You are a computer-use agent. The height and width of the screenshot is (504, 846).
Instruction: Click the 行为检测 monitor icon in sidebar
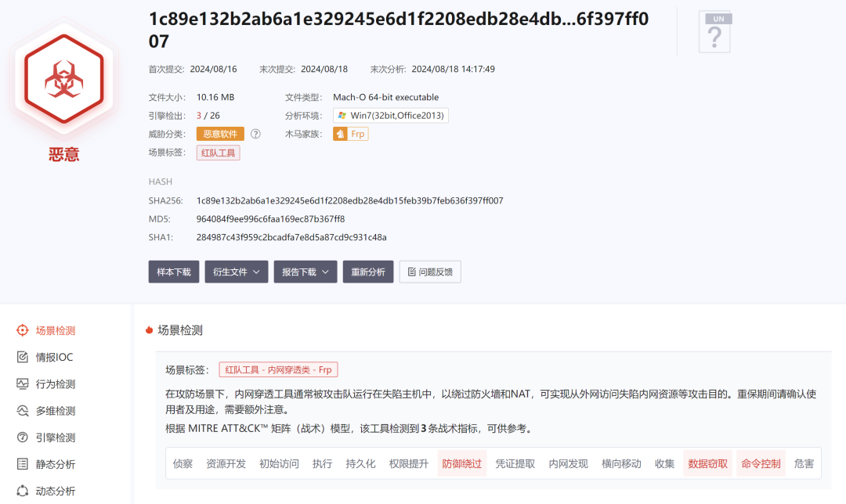(23, 384)
